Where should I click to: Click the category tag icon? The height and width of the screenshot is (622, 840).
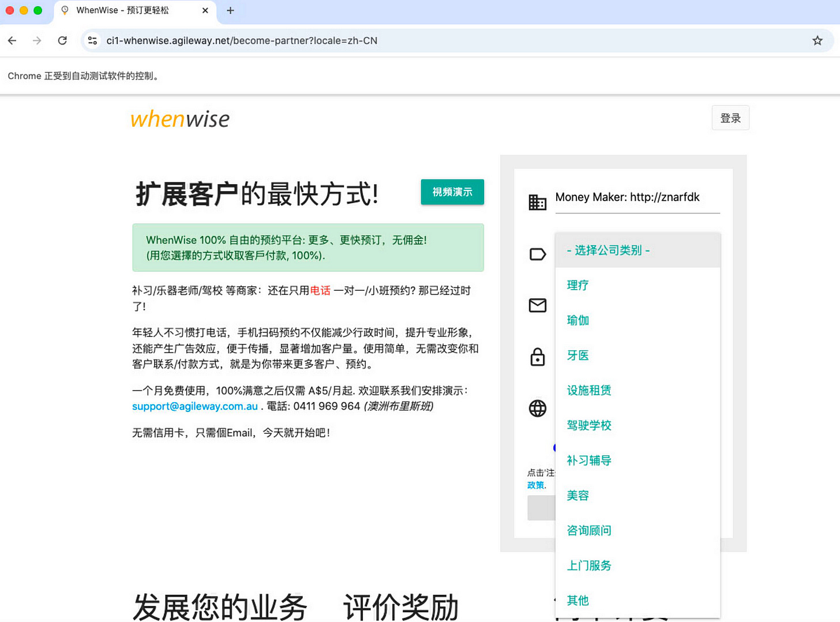pyautogui.click(x=537, y=254)
